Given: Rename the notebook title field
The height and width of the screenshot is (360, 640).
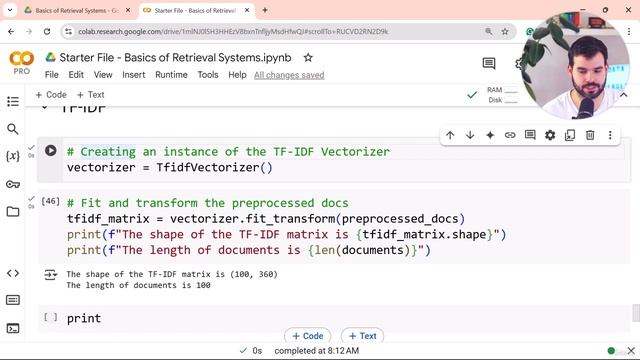Looking at the screenshot, I should (176, 58).
